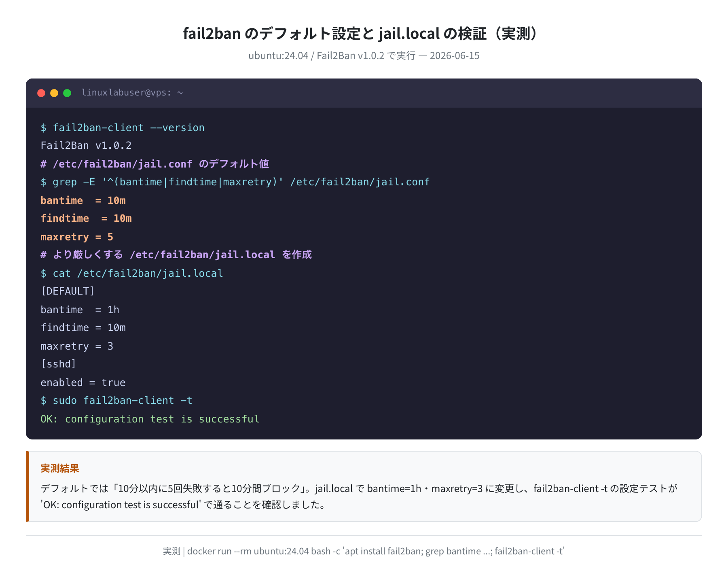Click the yellow minimize dot in terminal header
728x573 pixels.
54,93
